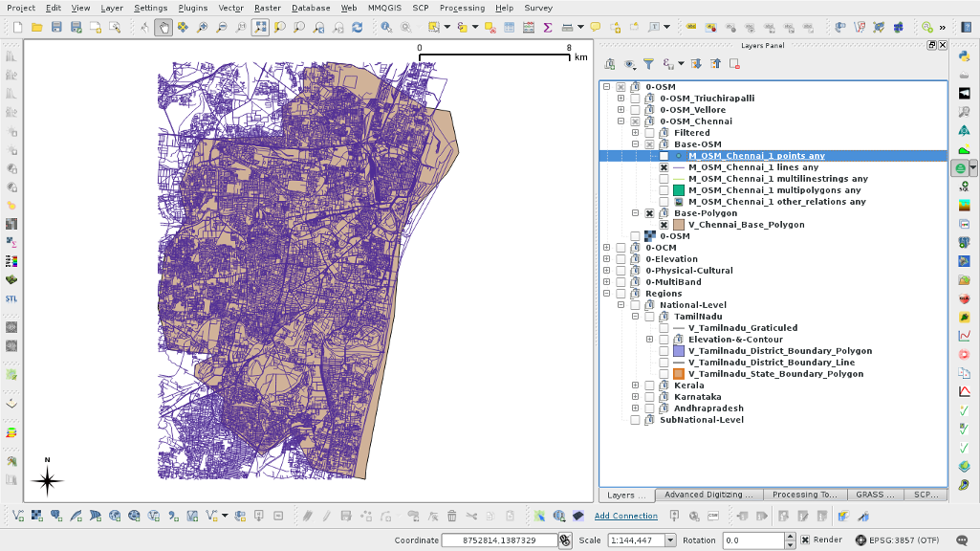Click the remove layer icon in Layers Panel
This screenshot has width=980, height=551.
coord(734,64)
